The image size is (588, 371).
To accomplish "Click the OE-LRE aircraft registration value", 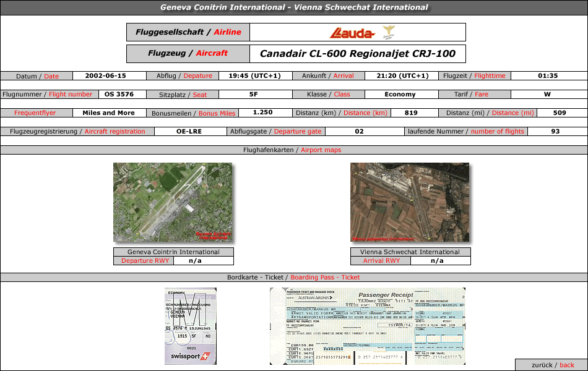I will (x=189, y=132).
